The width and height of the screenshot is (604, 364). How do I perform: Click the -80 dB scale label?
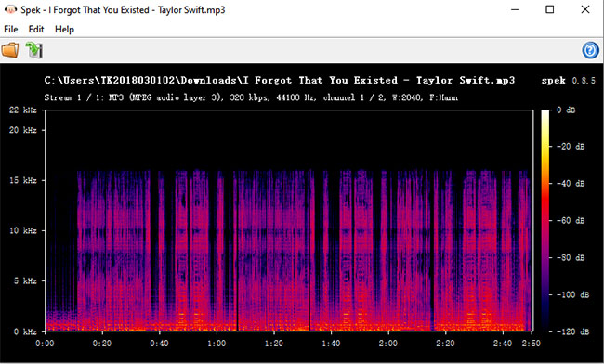(571, 257)
